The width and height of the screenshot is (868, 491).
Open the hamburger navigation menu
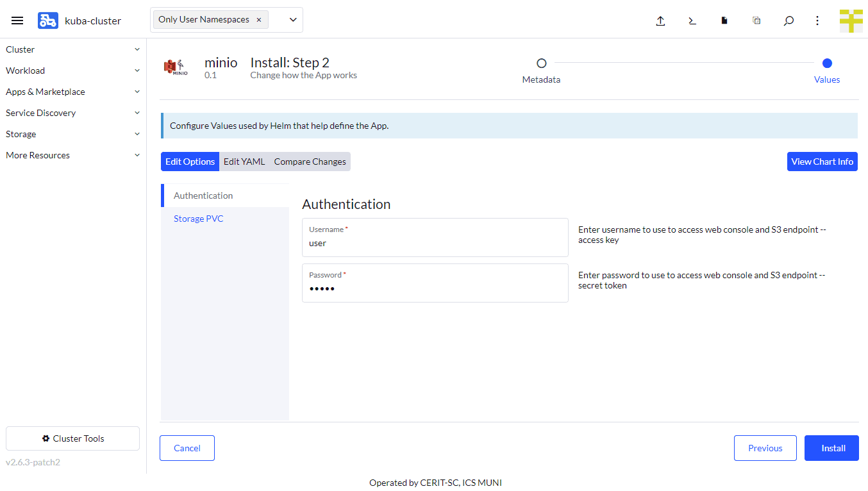tap(17, 21)
